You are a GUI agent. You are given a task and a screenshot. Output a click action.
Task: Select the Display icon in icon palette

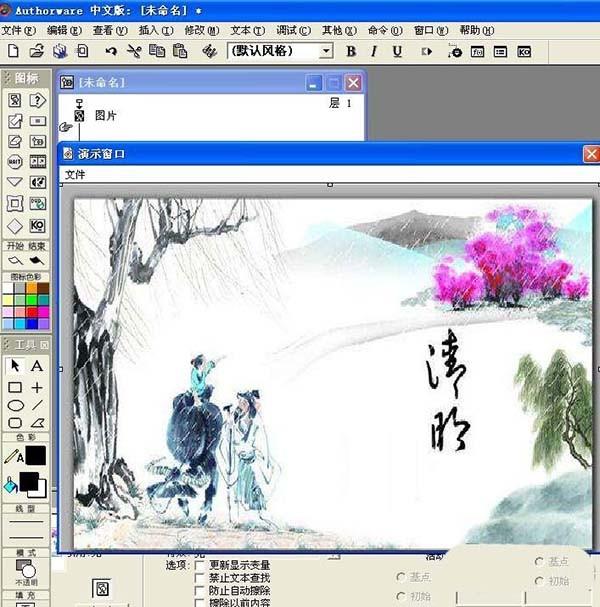15,100
